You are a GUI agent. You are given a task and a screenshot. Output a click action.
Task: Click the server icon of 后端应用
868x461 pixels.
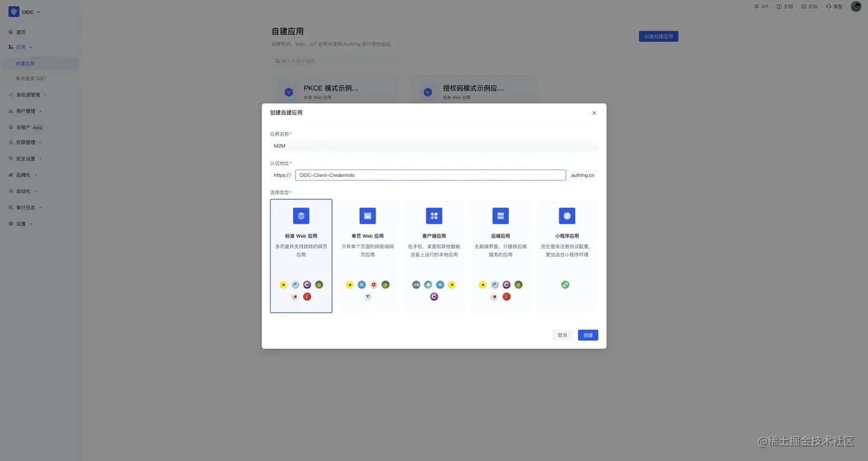500,216
